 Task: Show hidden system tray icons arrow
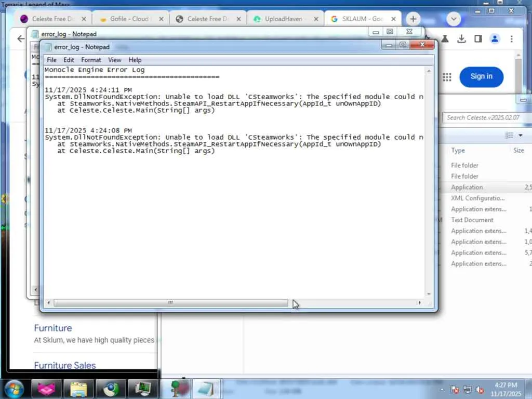click(x=442, y=390)
